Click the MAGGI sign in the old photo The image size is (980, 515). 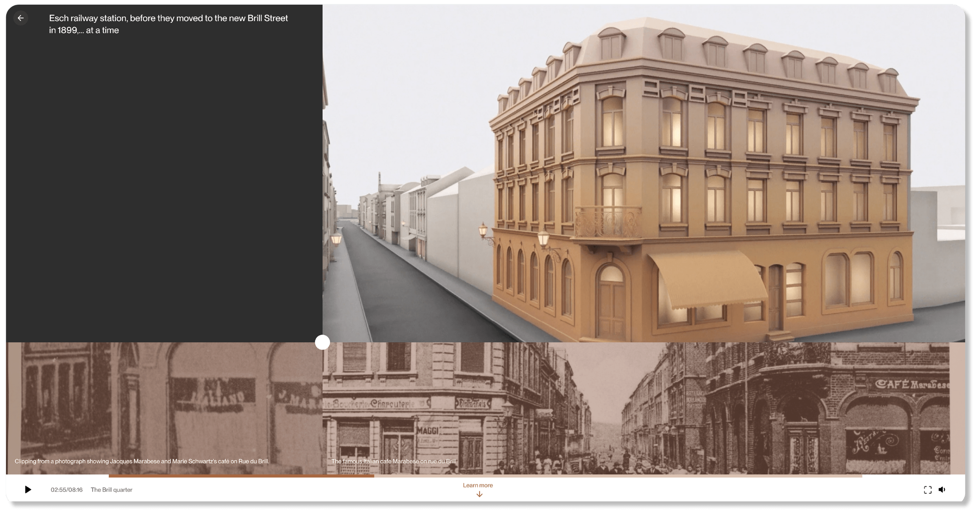coord(427,431)
